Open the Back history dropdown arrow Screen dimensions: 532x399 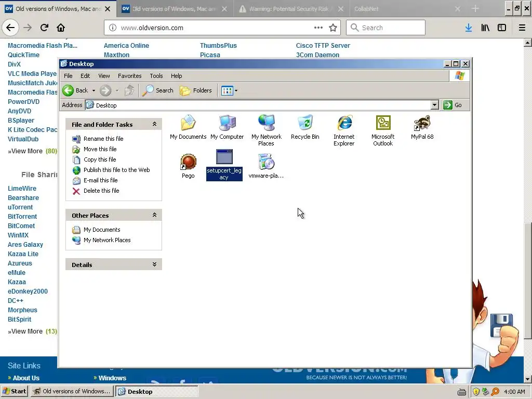[x=94, y=90]
